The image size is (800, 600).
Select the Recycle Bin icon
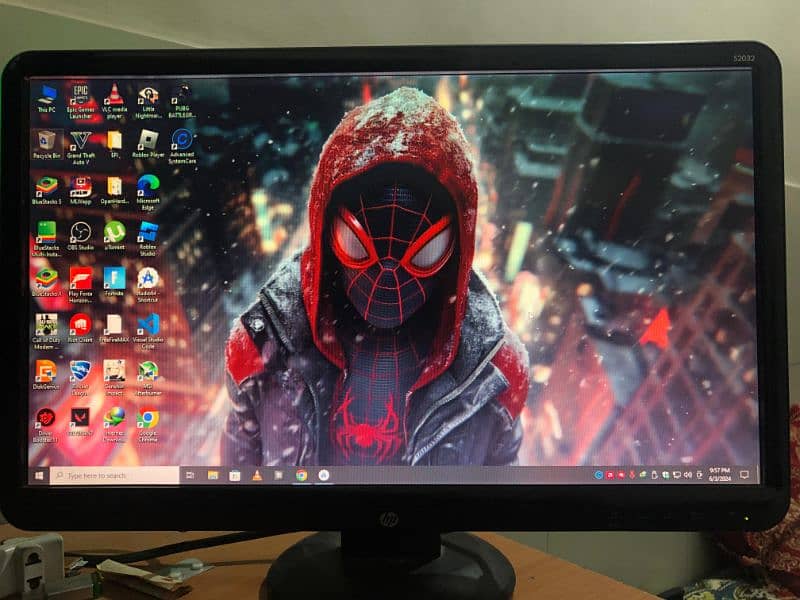click(47, 141)
